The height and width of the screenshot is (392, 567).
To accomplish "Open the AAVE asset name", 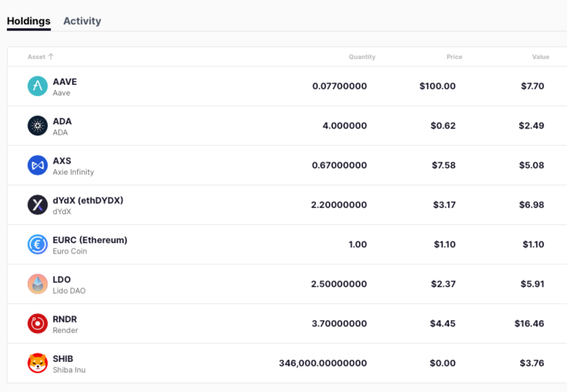I will [65, 82].
